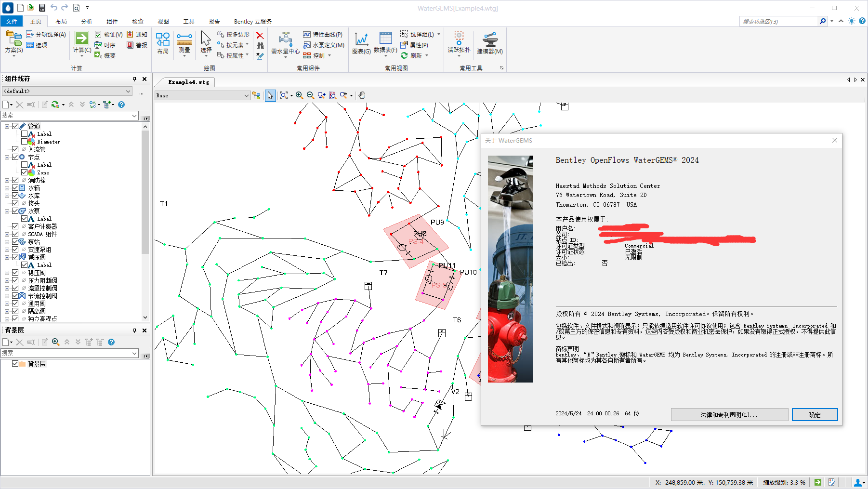Click the 验证(V) validate icon
The height and width of the screenshot is (489, 868).
[98, 35]
